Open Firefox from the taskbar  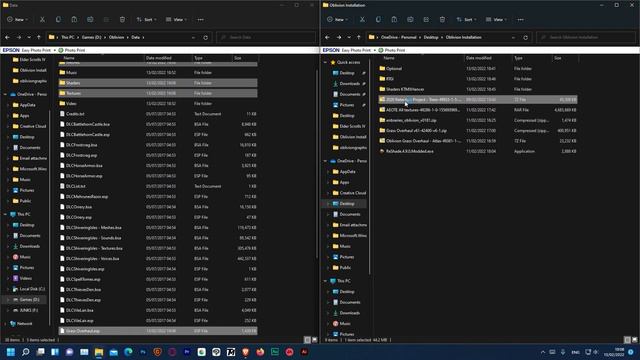(x=260, y=352)
